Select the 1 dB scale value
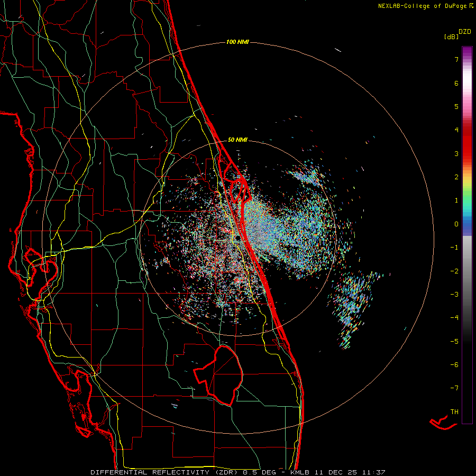This screenshot has height=476, width=476. [x=456, y=200]
